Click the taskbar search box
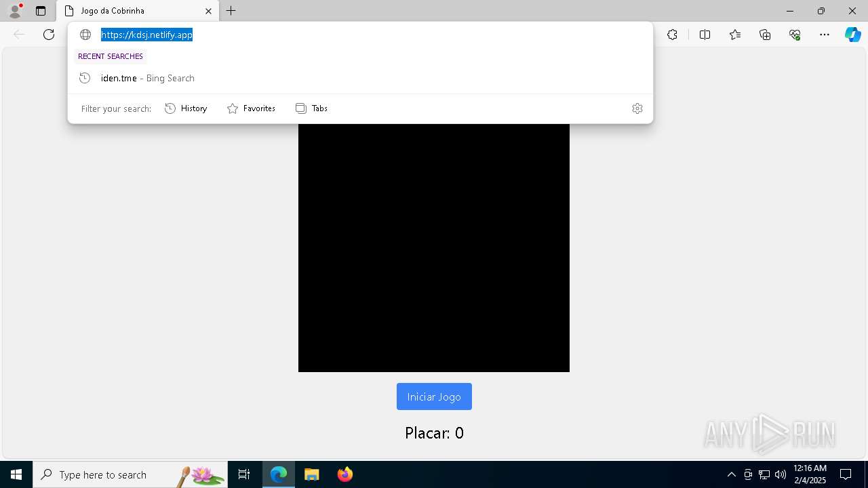Image resolution: width=868 pixels, height=488 pixels. click(130, 474)
